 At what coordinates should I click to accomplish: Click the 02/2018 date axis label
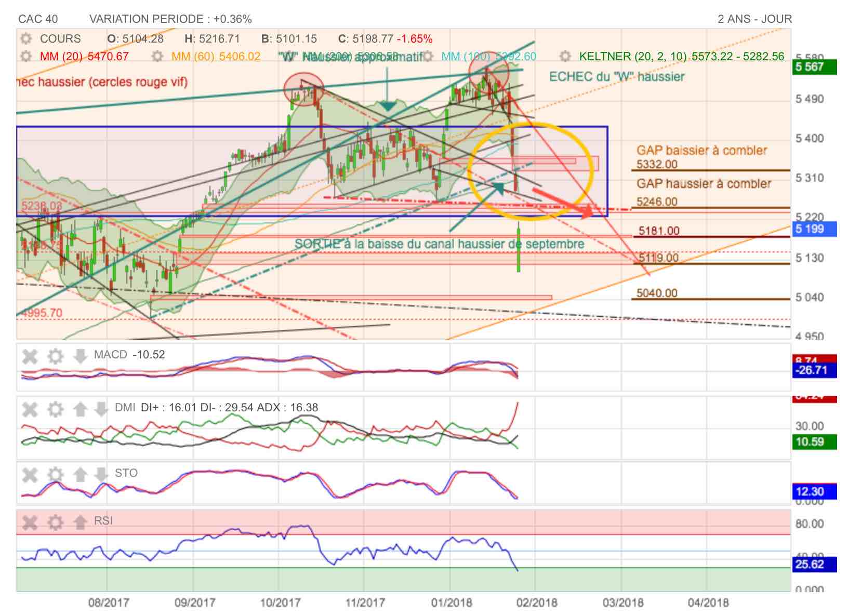coord(537,603)
